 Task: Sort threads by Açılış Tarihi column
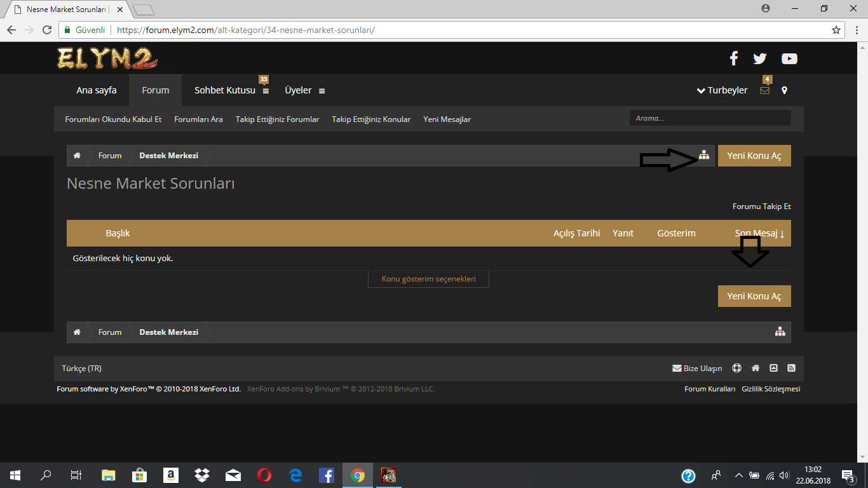click(576, 233)
